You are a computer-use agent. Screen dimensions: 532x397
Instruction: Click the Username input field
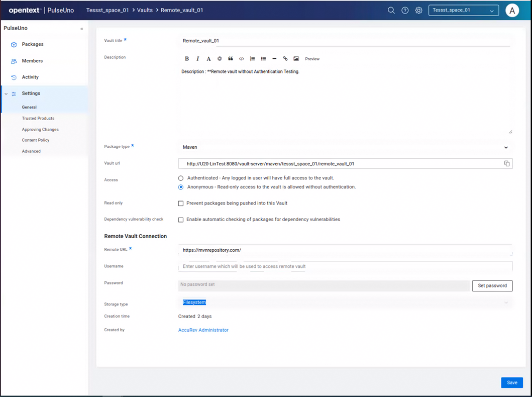point(345,266)
